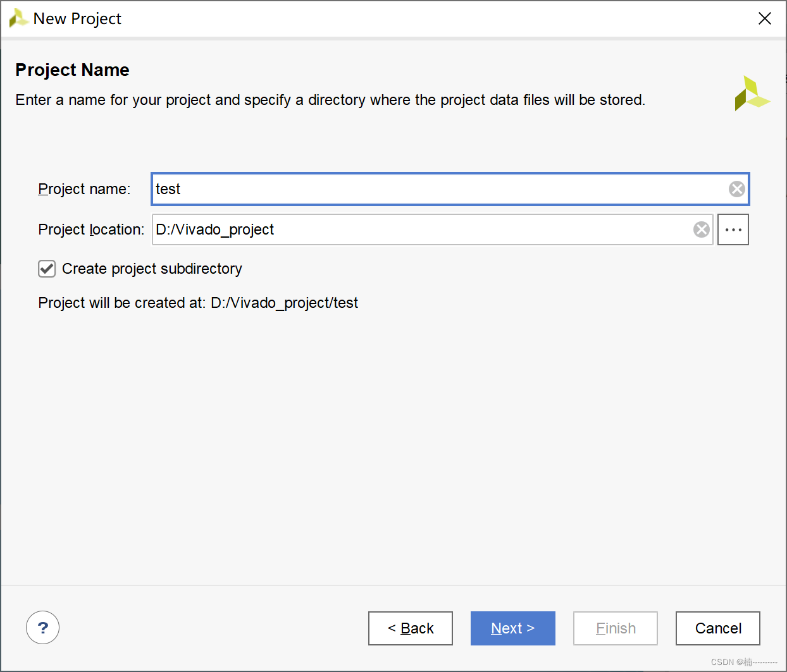Click the 'Project location:' label
This screenshot has height=672, width=787.
click(91, 229)
